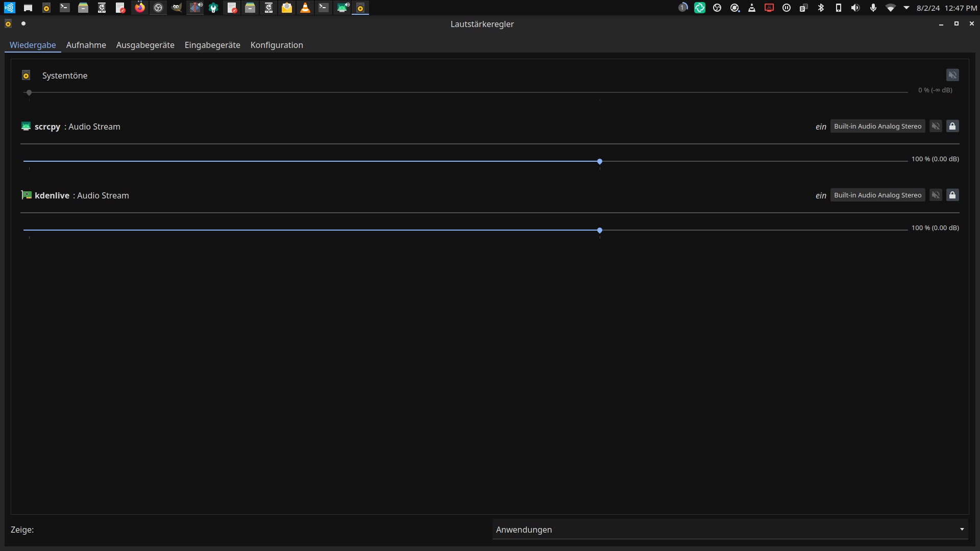Viewport: 980px width, 551px height.
Task: Adjust the kdenlive volume slider
Action: coord(465,230)
